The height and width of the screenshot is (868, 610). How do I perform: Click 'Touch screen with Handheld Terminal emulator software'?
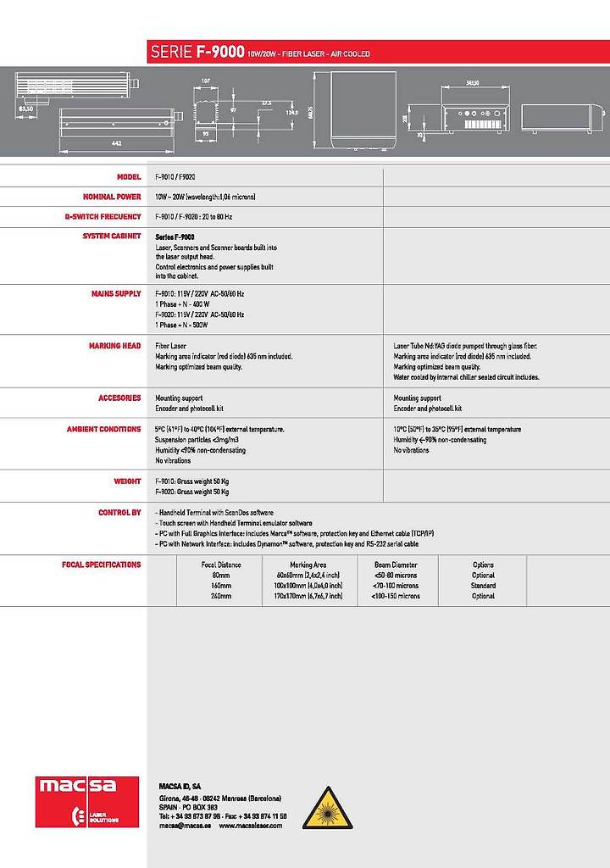(234, 523)
